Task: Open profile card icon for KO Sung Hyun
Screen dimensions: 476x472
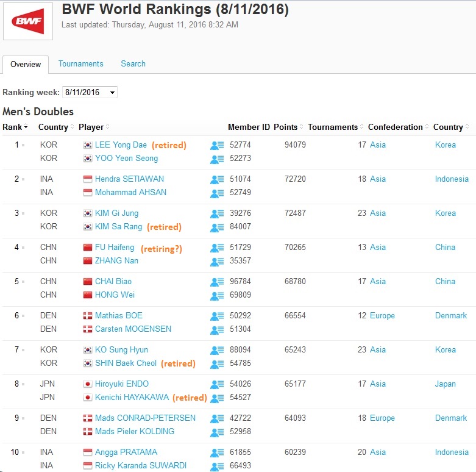Action: tap(217, 351)
